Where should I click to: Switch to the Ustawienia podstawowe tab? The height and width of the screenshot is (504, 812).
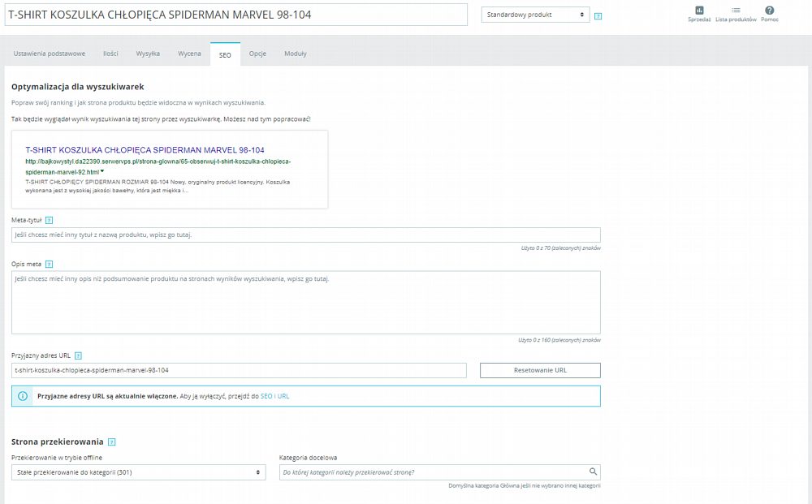pos(50,54)
